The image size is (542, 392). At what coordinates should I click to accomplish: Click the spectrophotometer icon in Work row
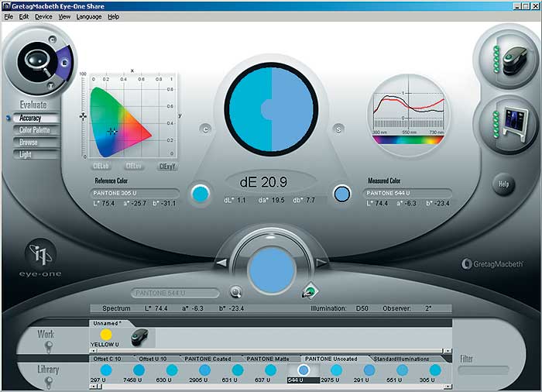point(139,335)
